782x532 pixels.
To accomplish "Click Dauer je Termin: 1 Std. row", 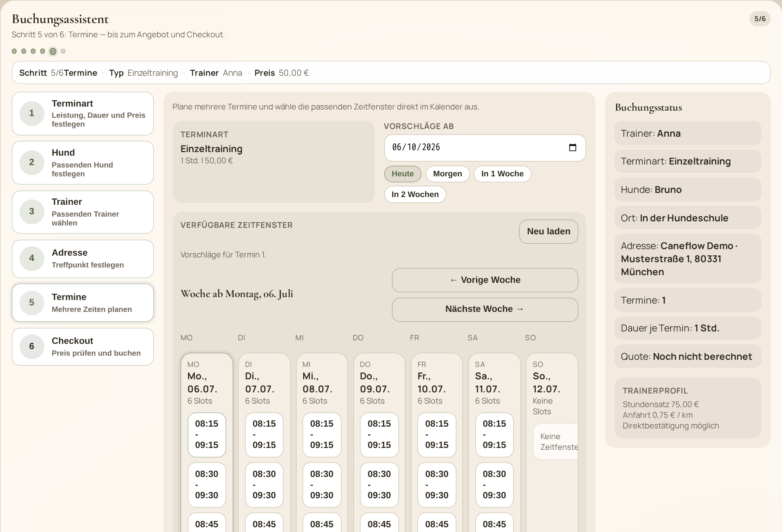I will point(688,328).
